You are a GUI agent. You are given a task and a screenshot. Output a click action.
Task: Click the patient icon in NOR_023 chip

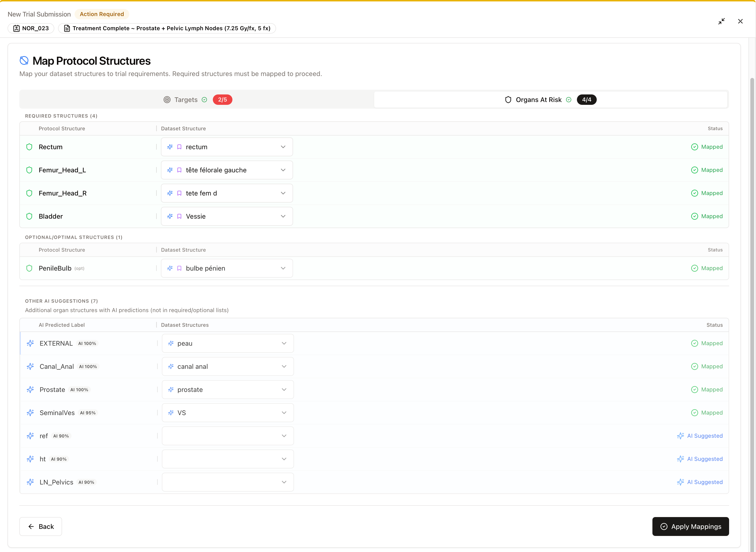click(16, 28)
